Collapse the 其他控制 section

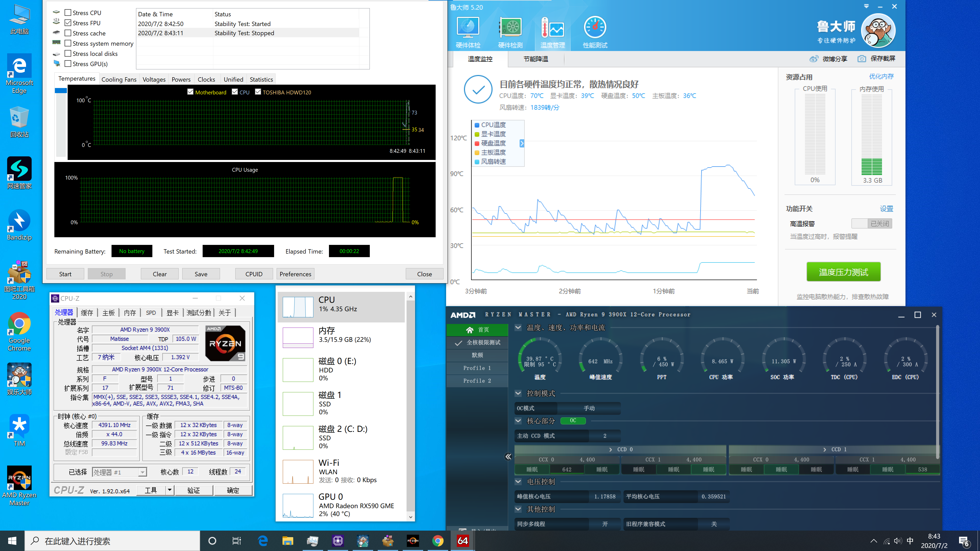(x=518, y=509)
